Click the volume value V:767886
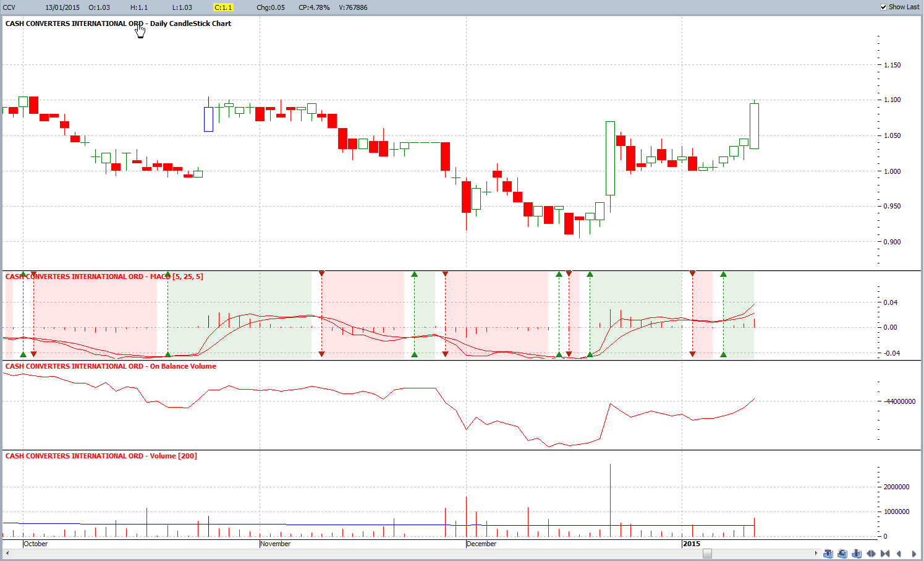This screenshot has height=561, width=924. pyautogui.click(x=353, y=7)
